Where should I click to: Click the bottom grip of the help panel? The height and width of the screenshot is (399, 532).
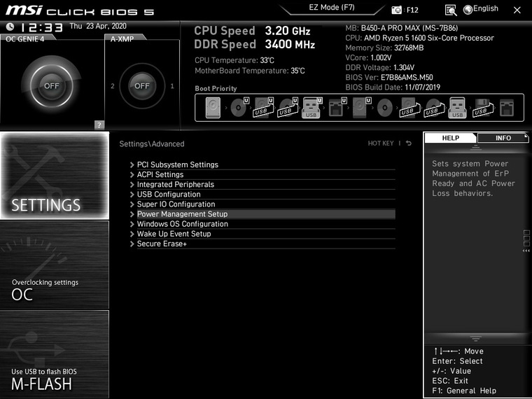tap(475, 339)
